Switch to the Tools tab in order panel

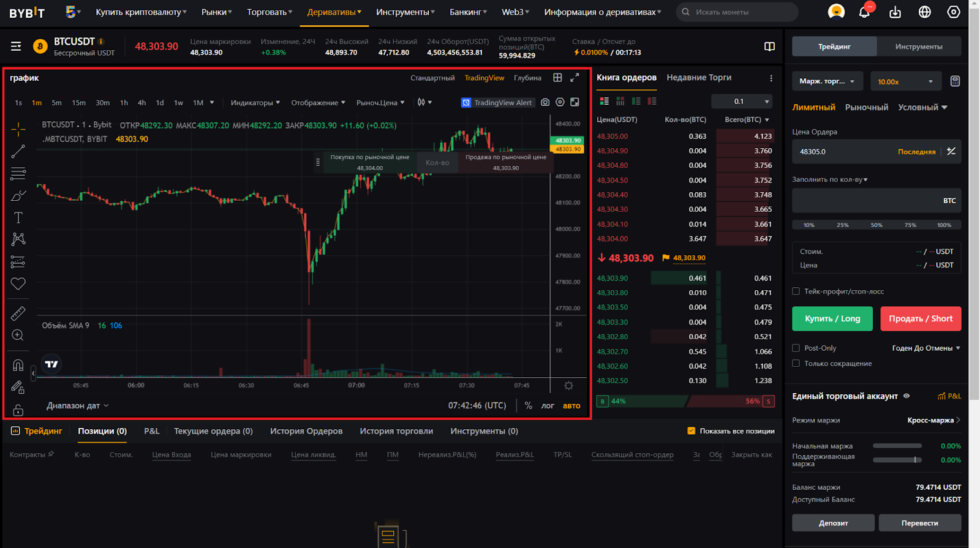coord(918,47)
